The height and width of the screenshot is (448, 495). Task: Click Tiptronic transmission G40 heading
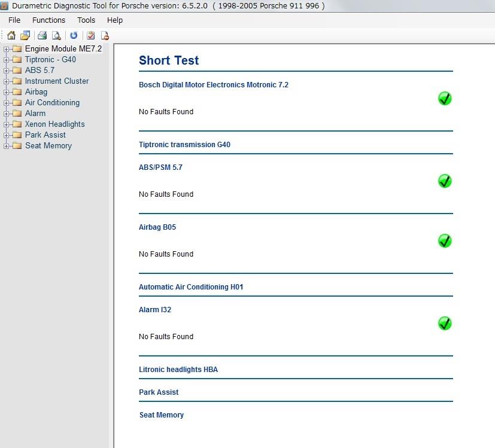184,145
